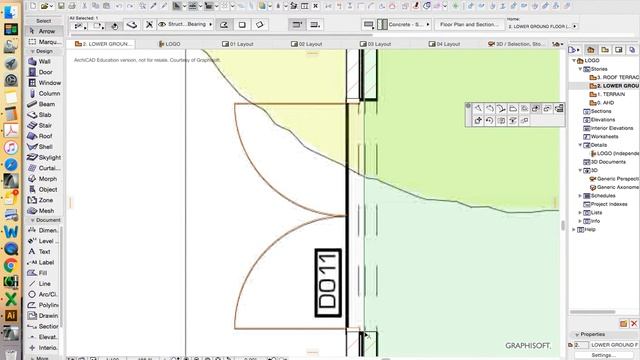
Task: Activate the Dimension tool
Action: coord(43,230)
